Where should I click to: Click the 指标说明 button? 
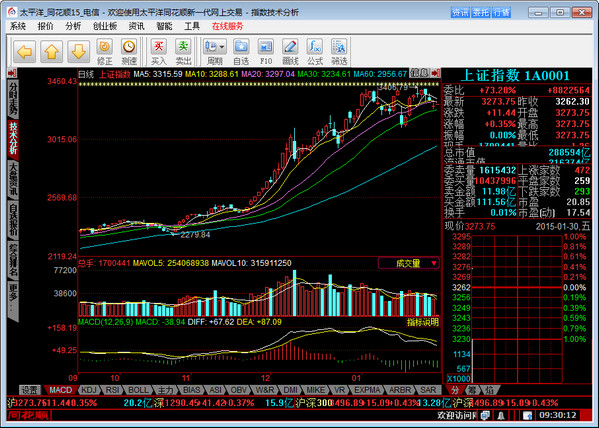tap(423, 322)
